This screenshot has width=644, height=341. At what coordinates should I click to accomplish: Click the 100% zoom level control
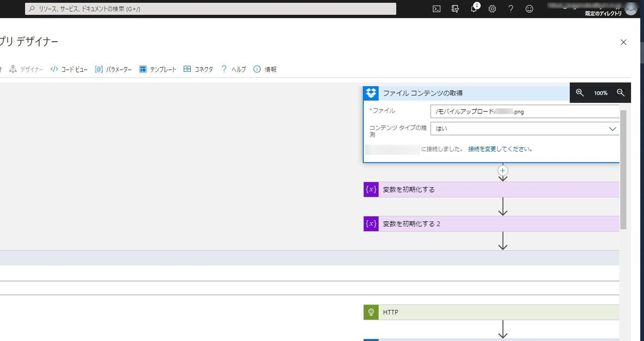pos(601,93)
